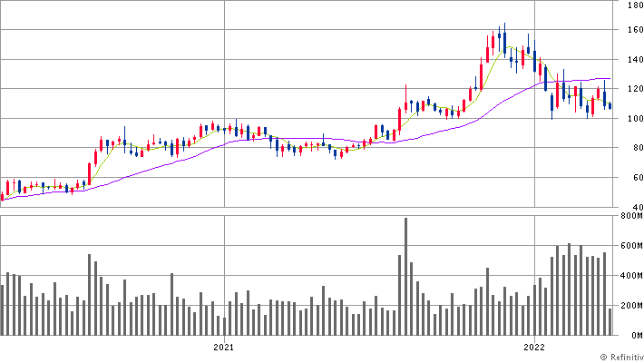Select the peak candlestick above the 160 level

point(503,39)
